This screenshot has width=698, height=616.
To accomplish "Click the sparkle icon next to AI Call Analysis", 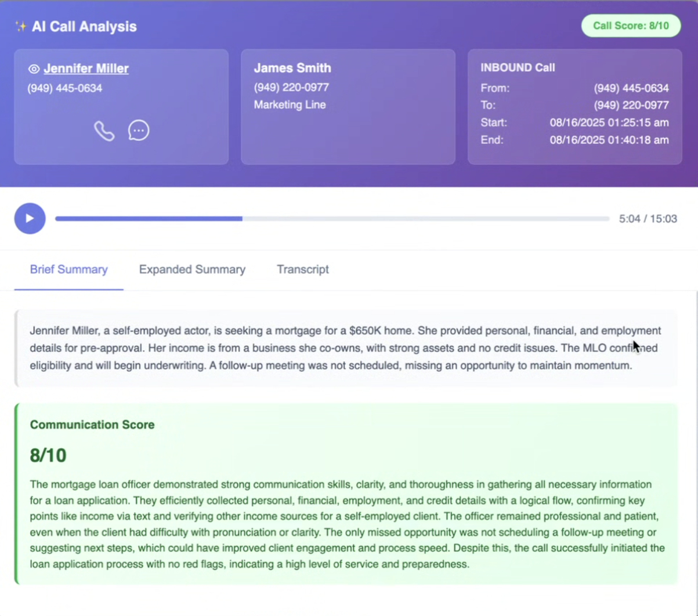I will [21, 27].
